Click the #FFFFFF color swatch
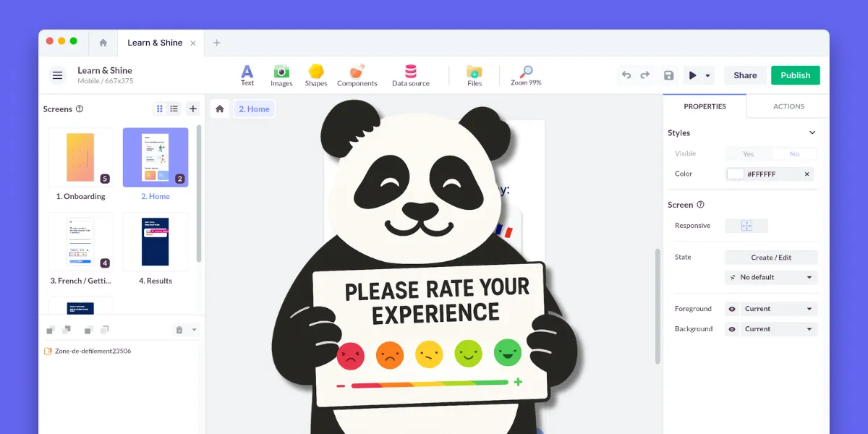This screenshot has width=868, height=434. coord(736,174)
